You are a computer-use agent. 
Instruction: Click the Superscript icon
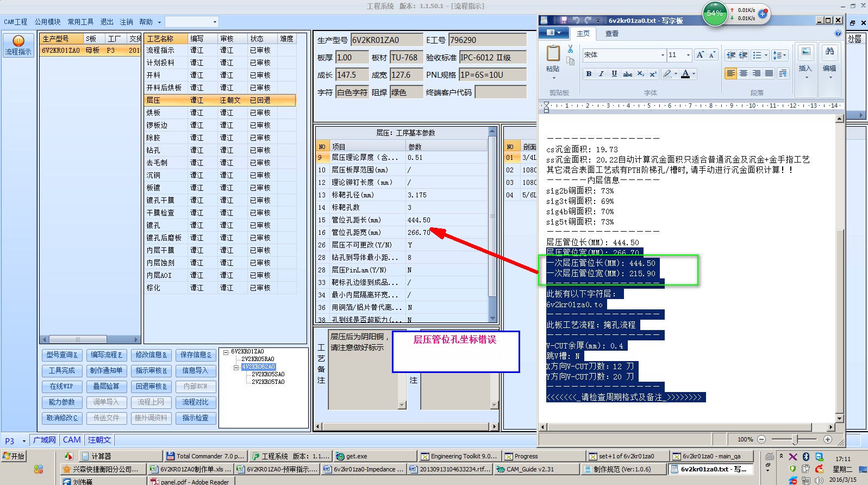tap(653, 74)
